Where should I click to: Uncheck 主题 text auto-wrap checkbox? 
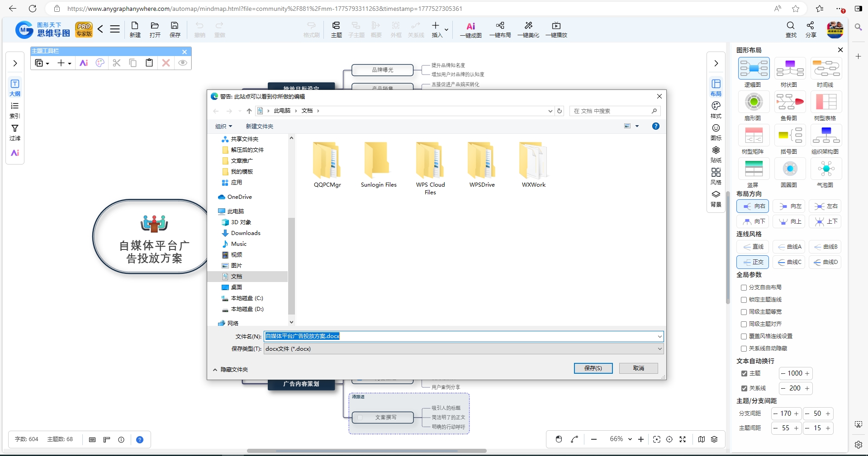(x=744, y=373)
